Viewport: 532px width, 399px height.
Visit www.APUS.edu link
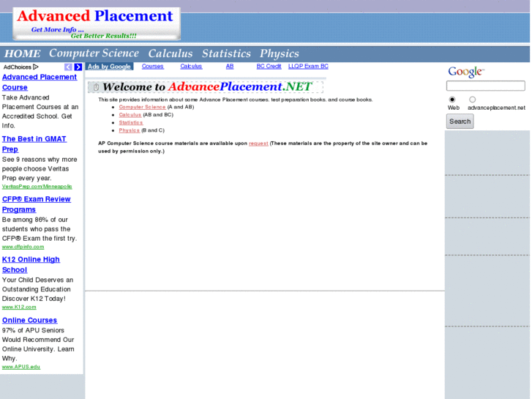coord(21,367)
